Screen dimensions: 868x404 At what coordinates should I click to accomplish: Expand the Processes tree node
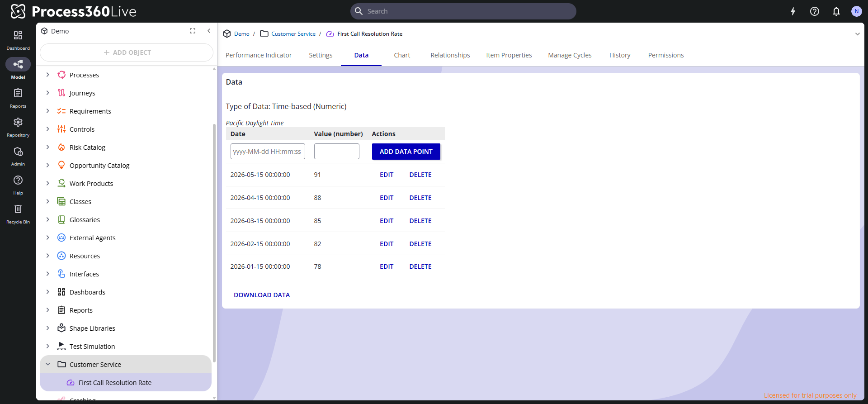(48, 75)
